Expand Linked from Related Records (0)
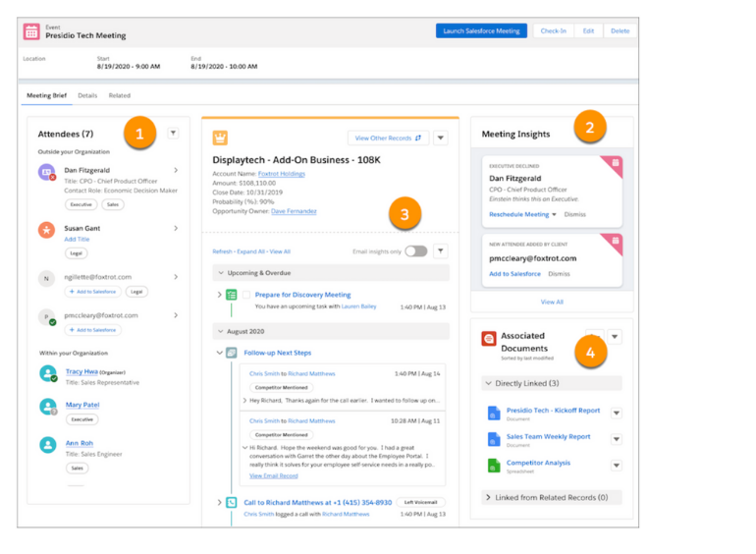Viewport: 756px width, 554px height. click(488, 497)
